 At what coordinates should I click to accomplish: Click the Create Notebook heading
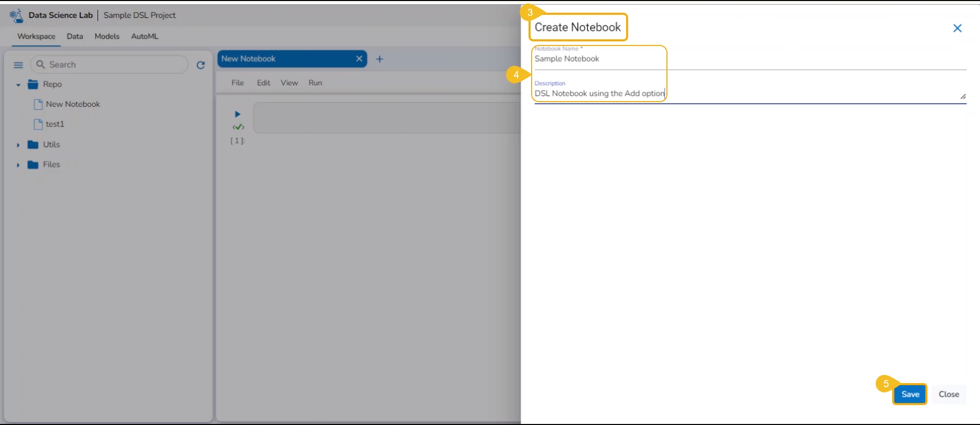[x=578, y=28]
